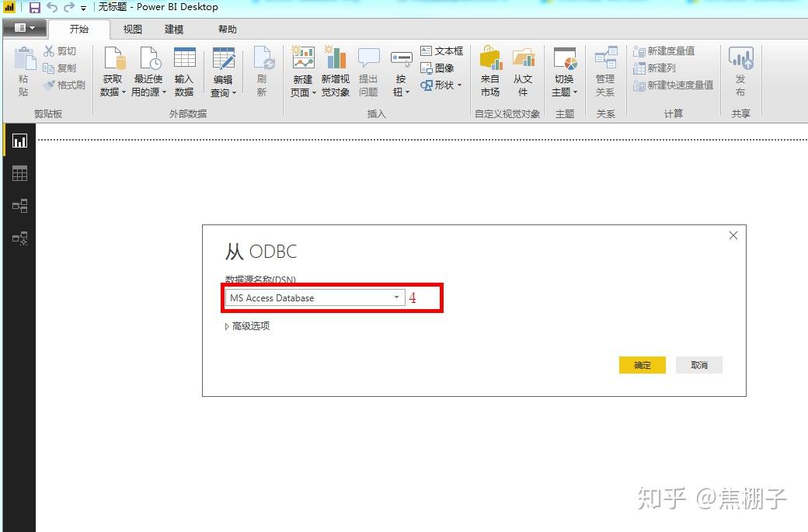
Task: Open the 获取数据 (Get Data) icon
Action: click(x=113, y=70)
